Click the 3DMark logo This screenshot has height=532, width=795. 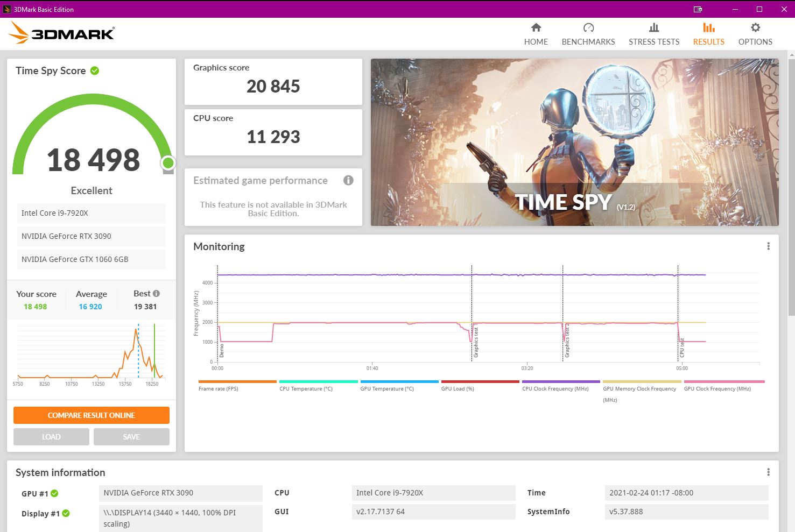61,33
